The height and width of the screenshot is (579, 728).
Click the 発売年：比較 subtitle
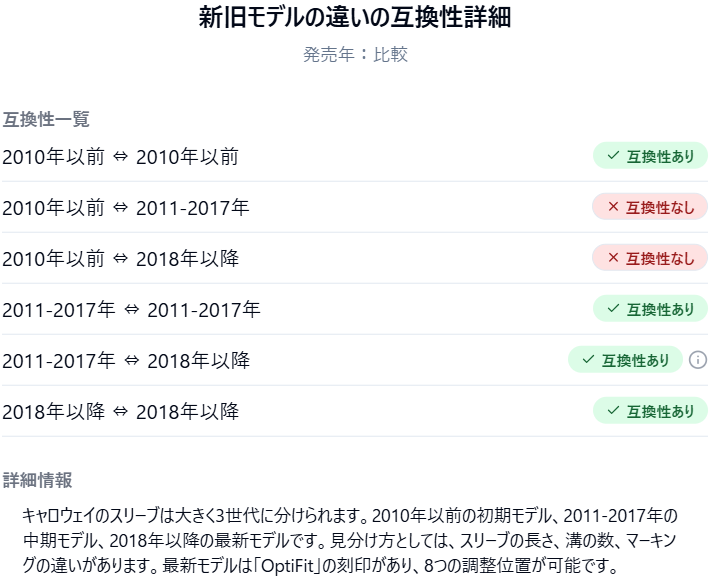click(x=355, y=54)
